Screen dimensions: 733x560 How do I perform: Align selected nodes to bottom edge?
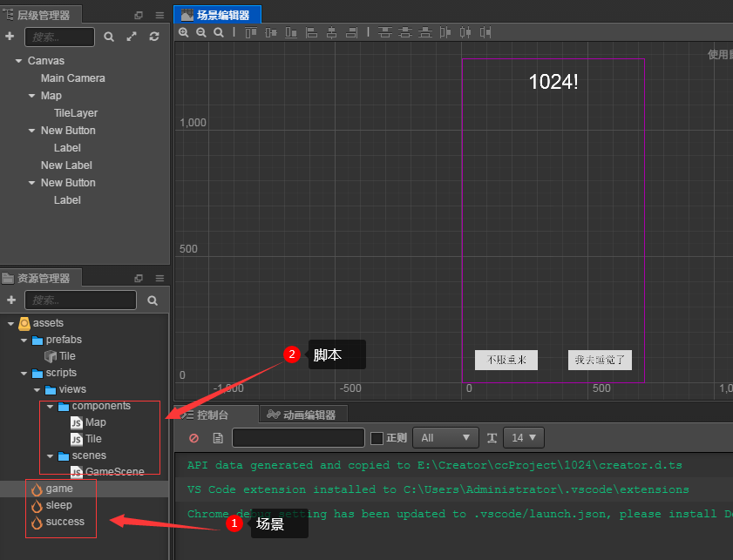tap(291, 32)
